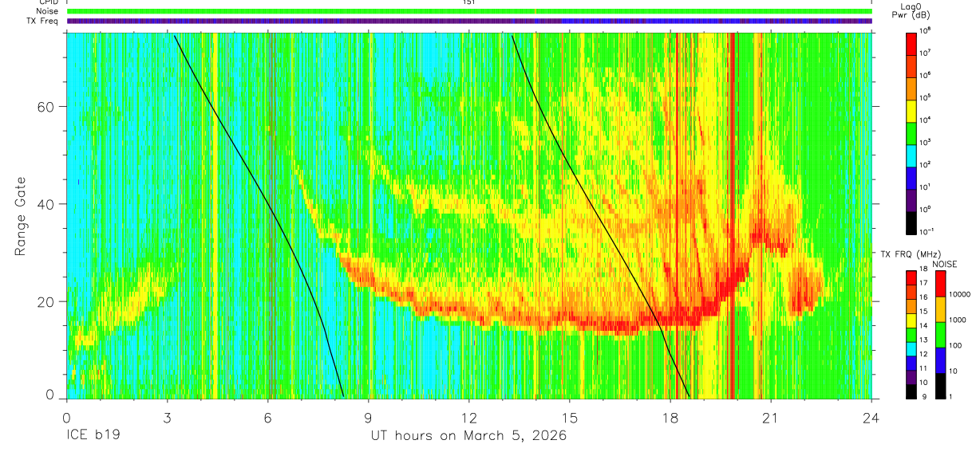Click the '10000' tick on NOISE scale
980x452 pixels.
click(960, 294)
